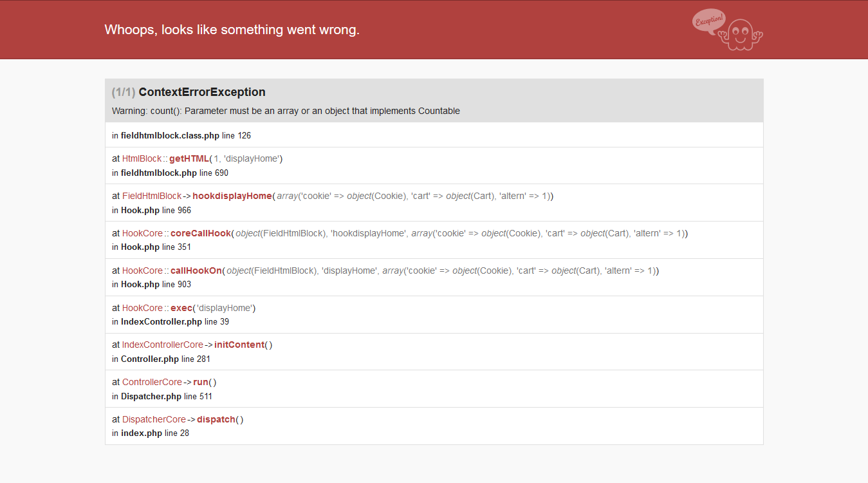Click the ContextErrorException heading
This screenshot has height=483, width=868.
202,92
